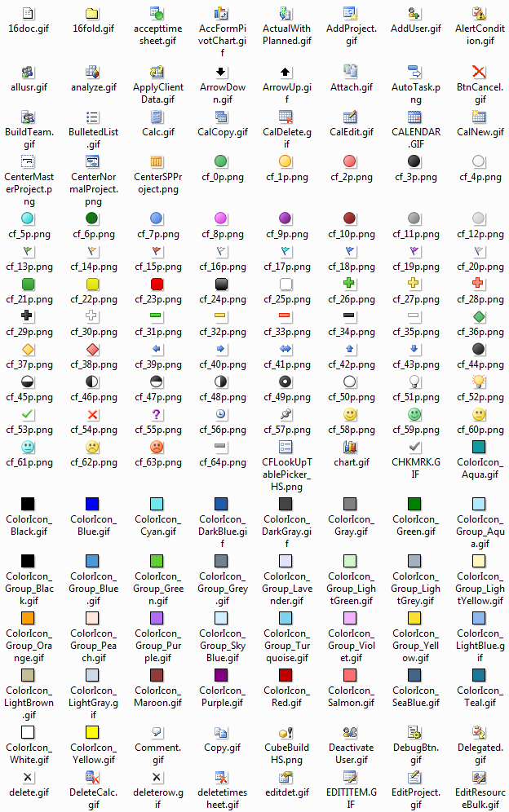Select the "ColorIcon_LightBrown.gif" file name
The height and width of the screenshot is (812, 509).
click(x=29, y=702)
